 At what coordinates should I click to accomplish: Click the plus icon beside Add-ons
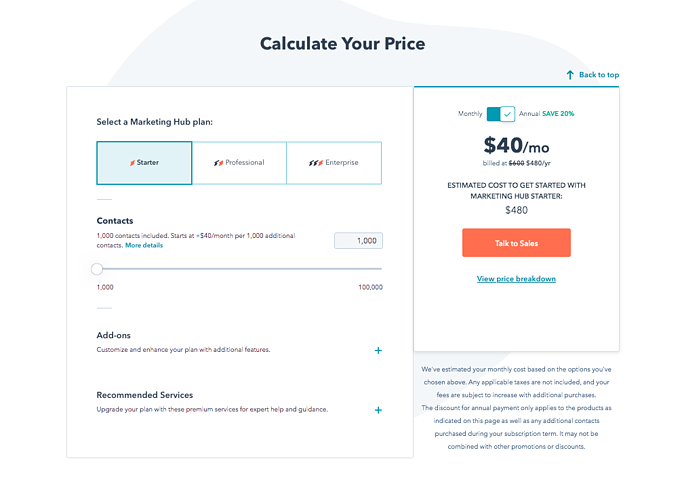[378, 350]
